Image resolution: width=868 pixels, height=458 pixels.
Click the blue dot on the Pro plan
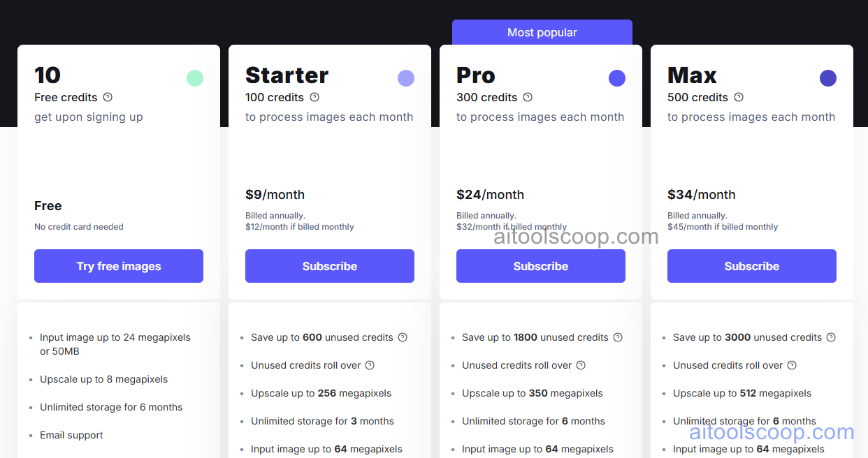tap(617, 78)
